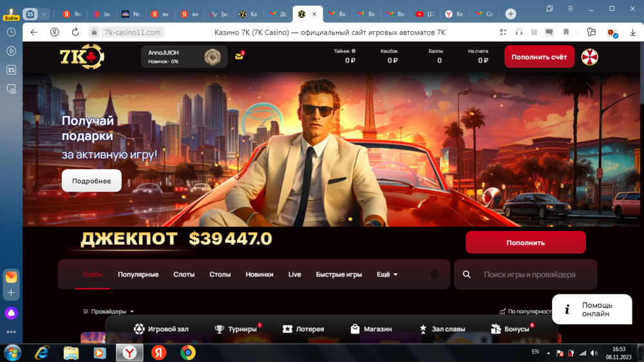Click the 7K casino logo
644x362 pixels.
(x=82, y=57)
